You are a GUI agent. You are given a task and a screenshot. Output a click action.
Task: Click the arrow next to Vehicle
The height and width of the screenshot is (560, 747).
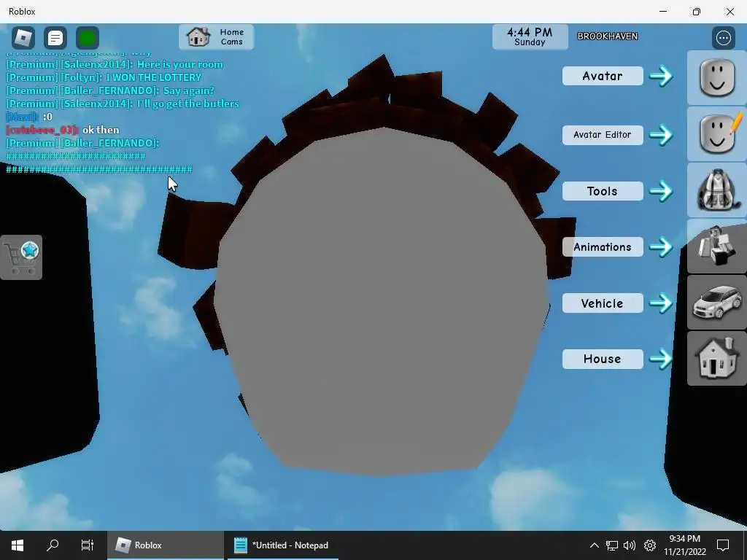[661, 303]
